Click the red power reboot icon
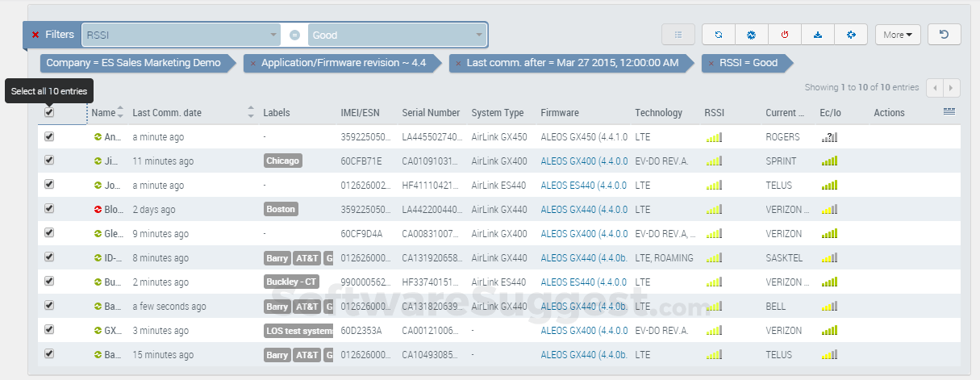The height and width of the screenshot is (380, 980). [x=785, y=35]
